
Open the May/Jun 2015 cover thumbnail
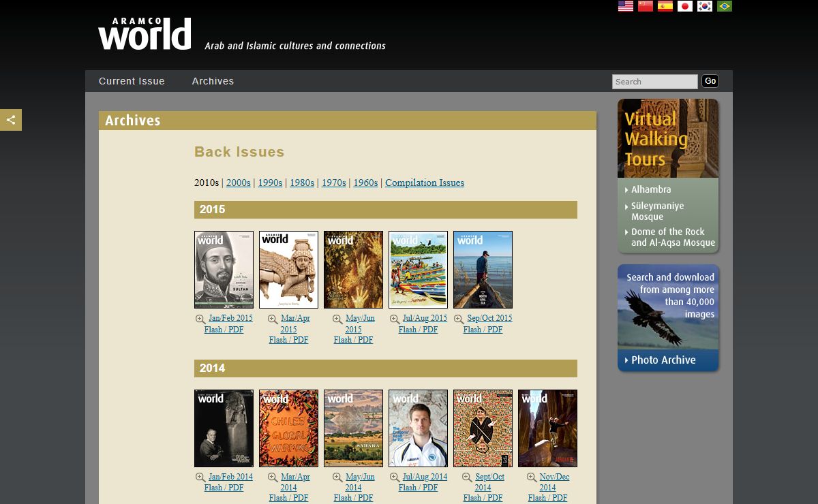pos(353,270)
